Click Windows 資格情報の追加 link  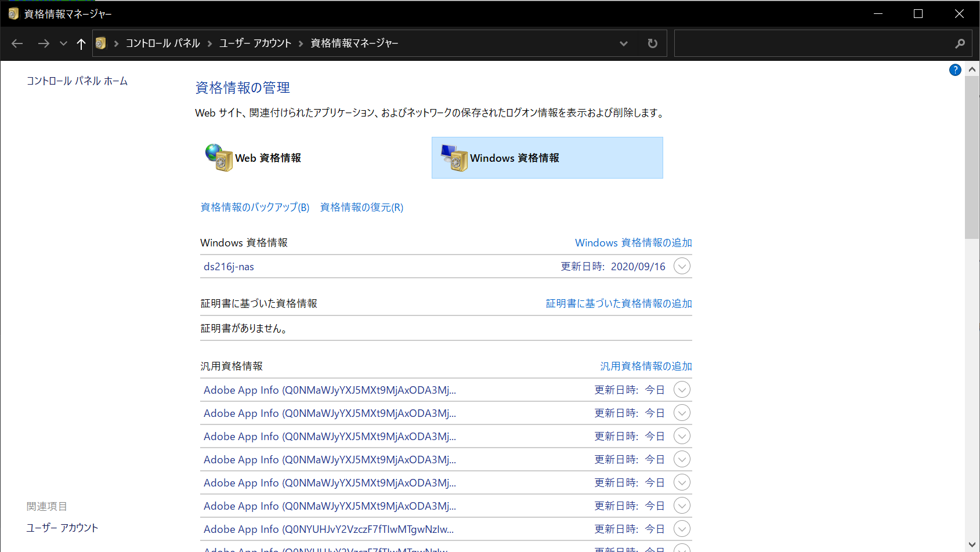pyautogui.click(x=632, y=242)
